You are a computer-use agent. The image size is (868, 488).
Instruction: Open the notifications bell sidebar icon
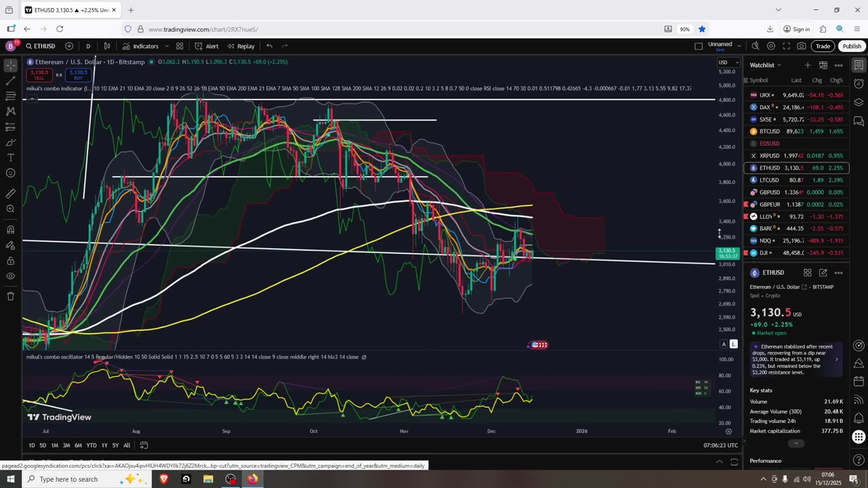(859, 418)
